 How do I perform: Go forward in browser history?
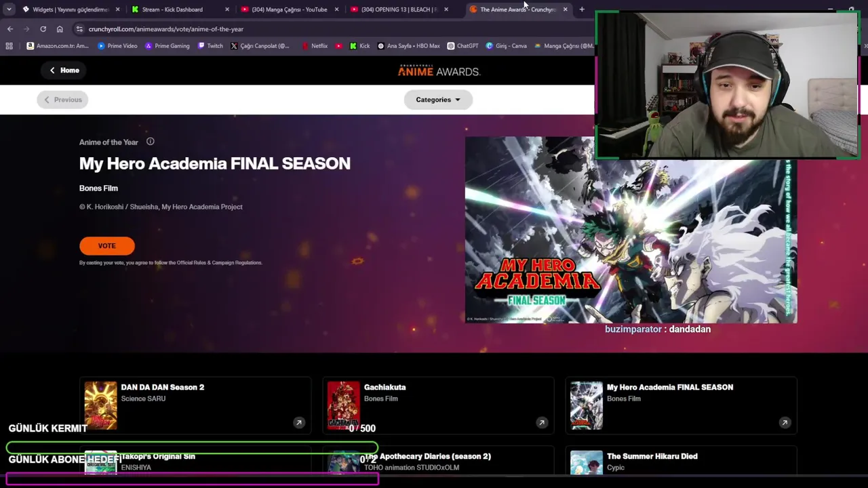[x=26, y=29]
